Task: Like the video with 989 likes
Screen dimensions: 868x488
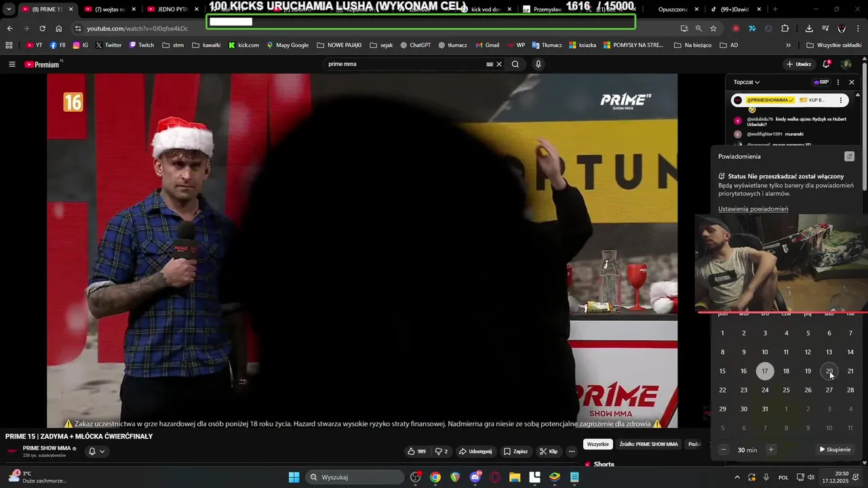Action: (x=416, y=451)
